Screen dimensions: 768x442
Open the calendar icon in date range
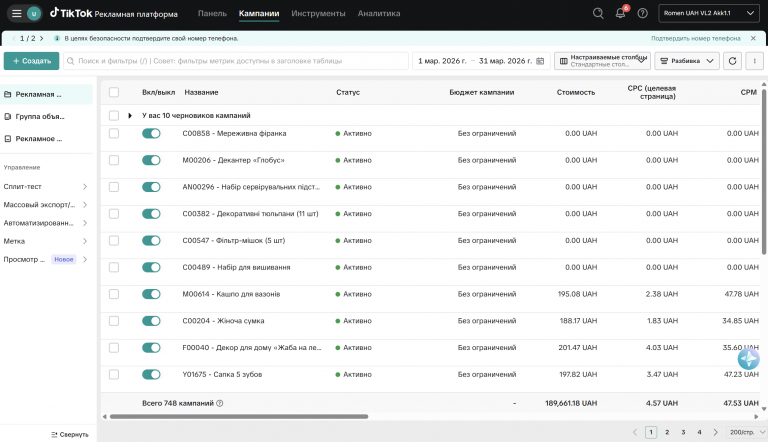point(540,61)
